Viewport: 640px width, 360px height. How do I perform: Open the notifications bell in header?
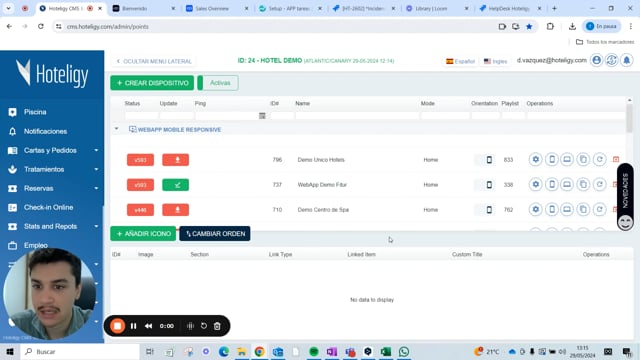pyautogui.click(x=627, y=60)
